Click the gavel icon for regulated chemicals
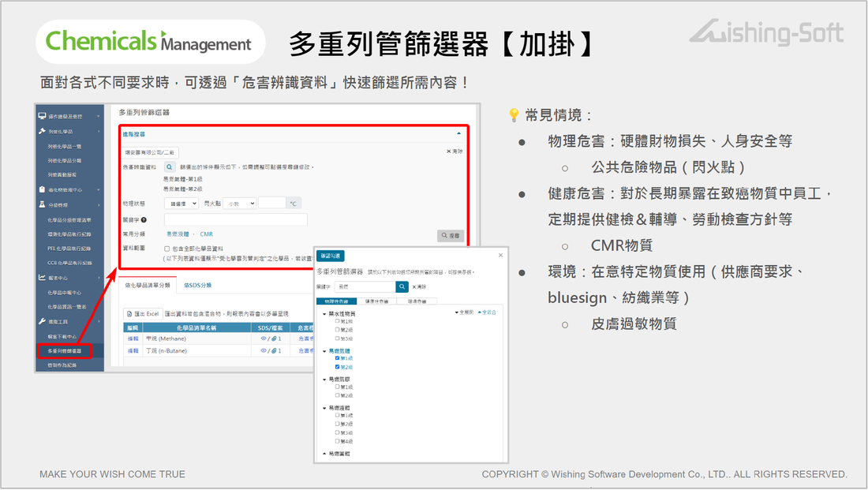The height and width of the screenshot is (490, 868). click(x=42, y=131)
